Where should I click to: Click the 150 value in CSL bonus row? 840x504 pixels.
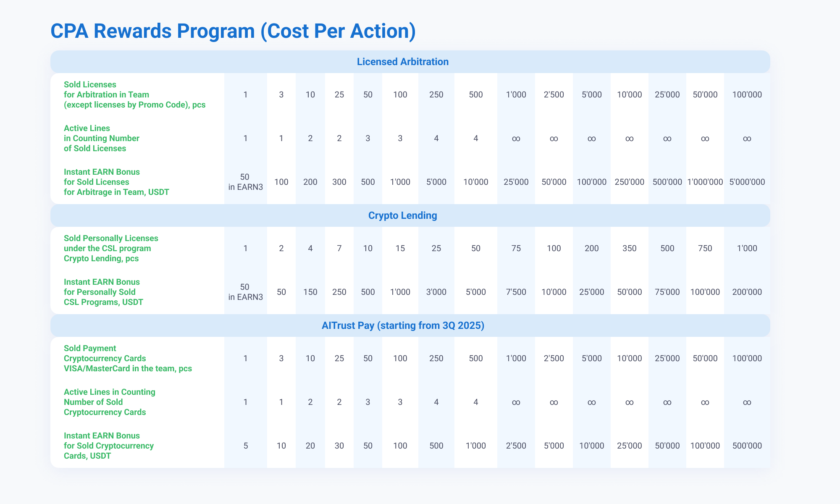tap(310, 292)
